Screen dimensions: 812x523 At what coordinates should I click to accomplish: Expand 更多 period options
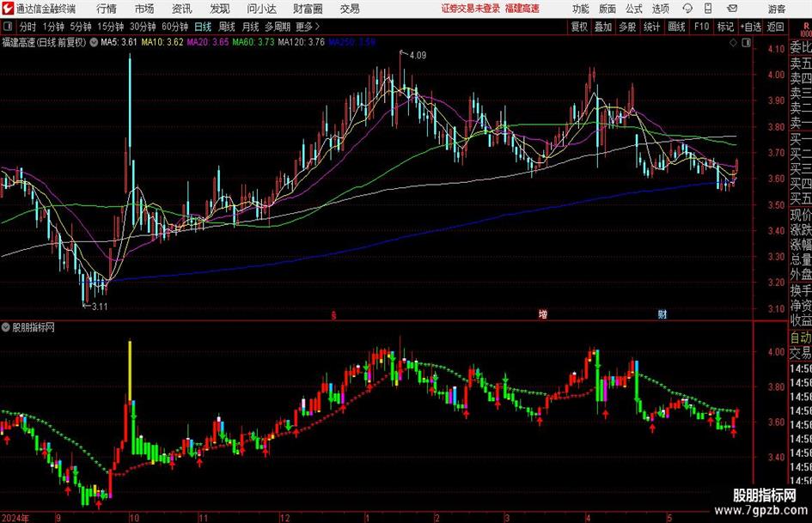click(x=308, y=27)
